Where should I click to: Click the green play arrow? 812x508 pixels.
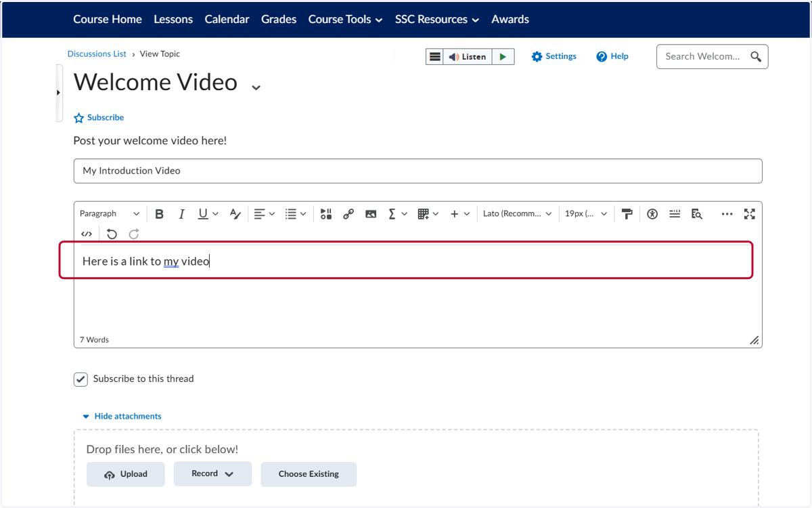click(503, 57)
